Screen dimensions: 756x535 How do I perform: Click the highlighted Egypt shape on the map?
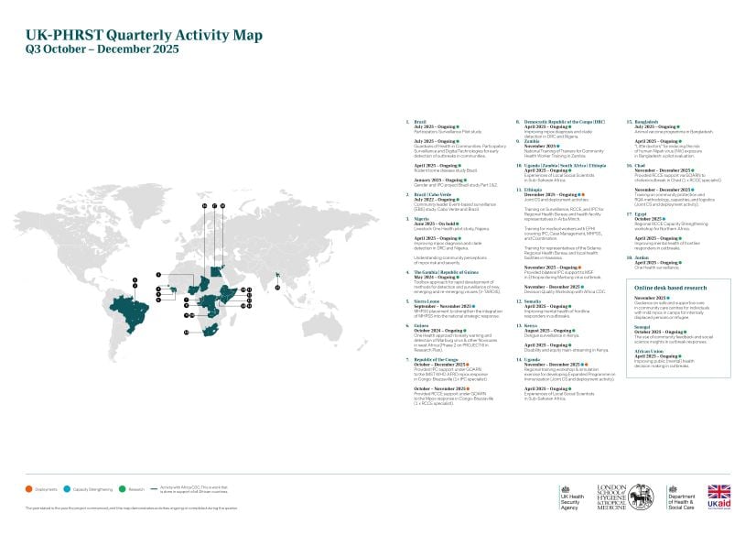click(217, 270)
